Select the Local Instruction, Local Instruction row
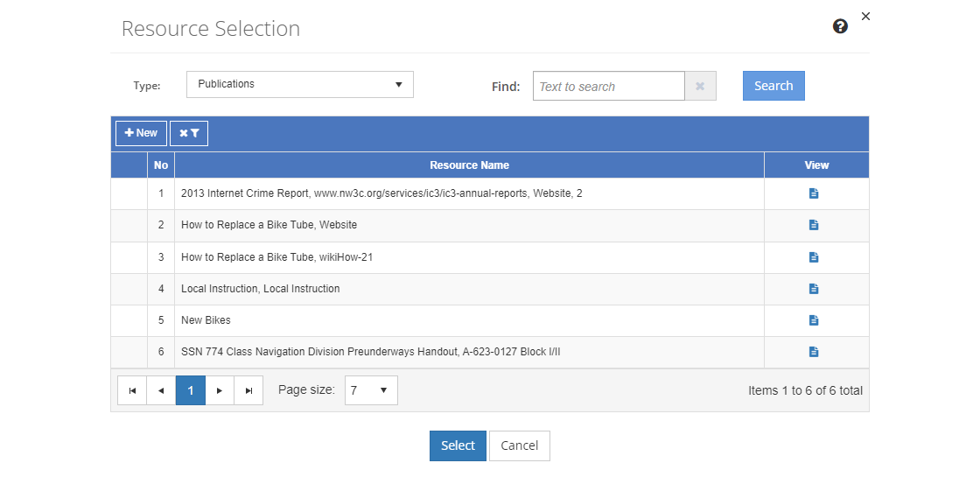 pos(490,289)
